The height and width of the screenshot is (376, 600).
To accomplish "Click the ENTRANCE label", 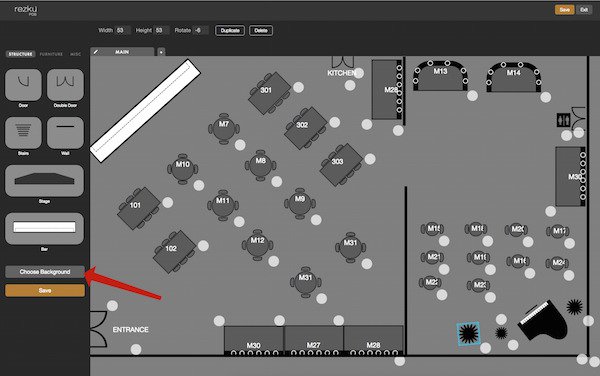I will coord(130,330).
